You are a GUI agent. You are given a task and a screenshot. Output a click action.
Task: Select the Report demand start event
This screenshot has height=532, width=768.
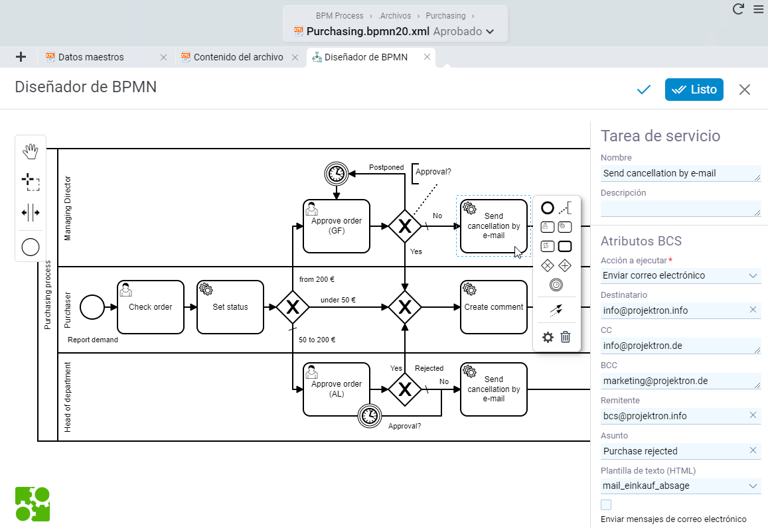pyautogui.click(x=92, y=307)
